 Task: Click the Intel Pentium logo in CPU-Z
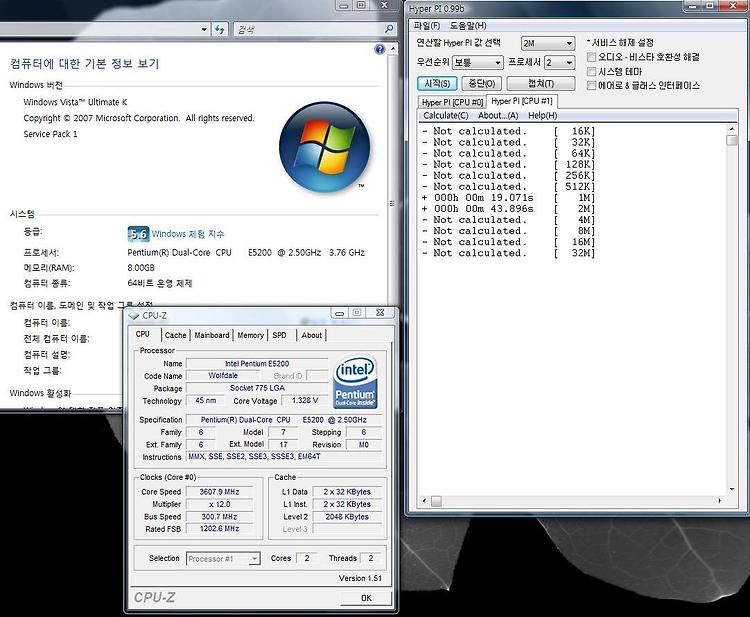point(355,382)
